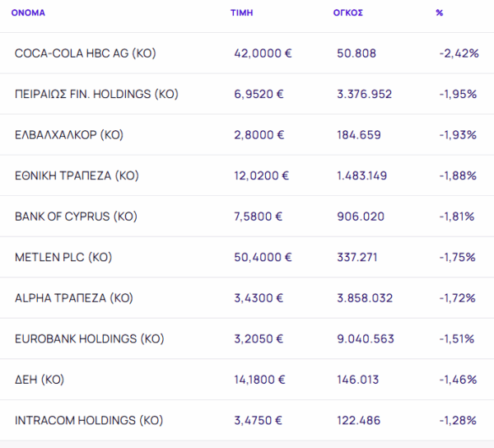Open BANK OF CYPRUS (ΚΟ) stock
Screen dimensions: 494x448
point(76,217)
